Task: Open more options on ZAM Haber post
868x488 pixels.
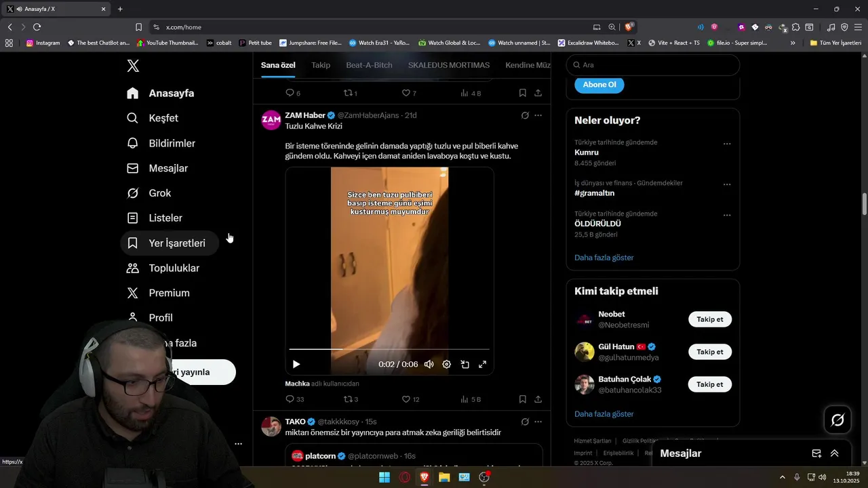Action: click(x=538, y=115)
